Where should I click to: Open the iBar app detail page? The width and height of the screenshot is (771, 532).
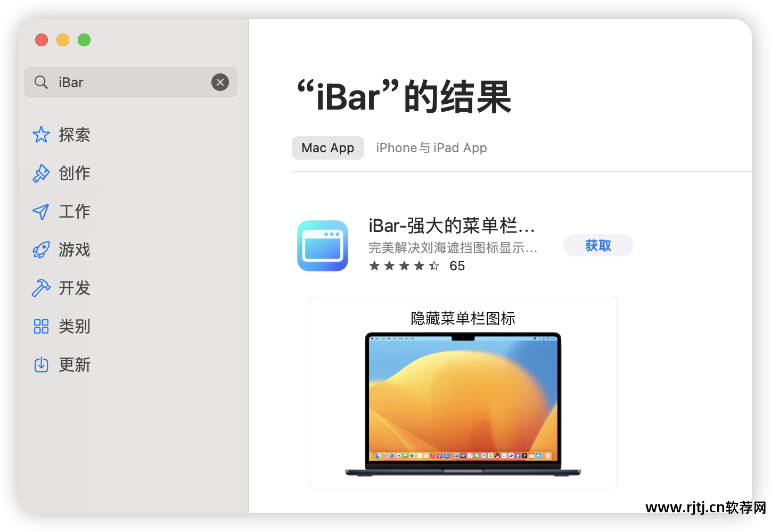452,226
